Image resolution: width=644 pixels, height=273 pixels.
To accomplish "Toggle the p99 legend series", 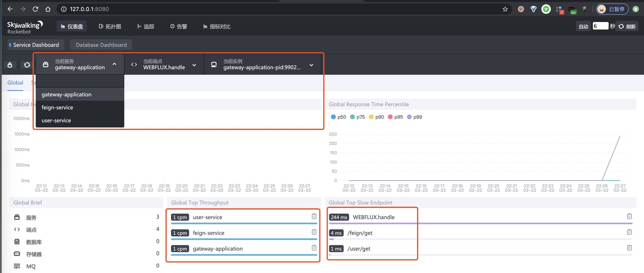I will click(415, 117).
